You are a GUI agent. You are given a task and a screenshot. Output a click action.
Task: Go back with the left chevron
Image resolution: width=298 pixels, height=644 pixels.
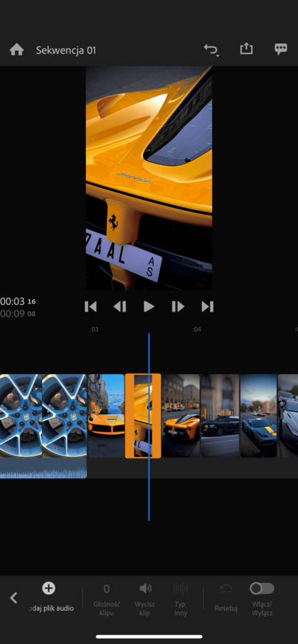click(x=14, y=598)
